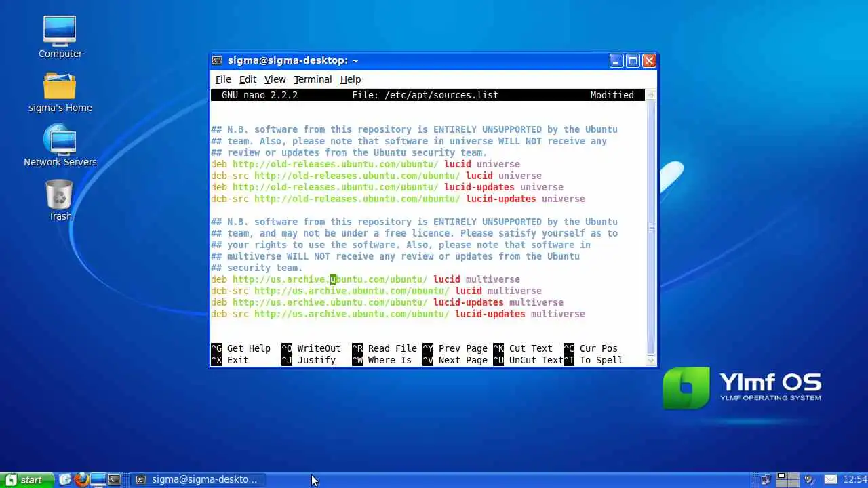
Task: Click the sigma@sigma-desktop title bar text
Action: click(x=293, y=60)
